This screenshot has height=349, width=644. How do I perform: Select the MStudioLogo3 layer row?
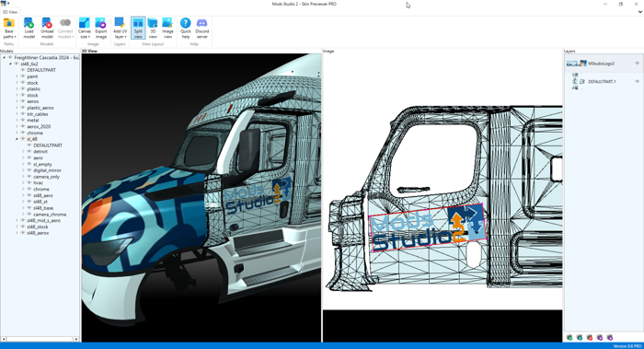604,64
